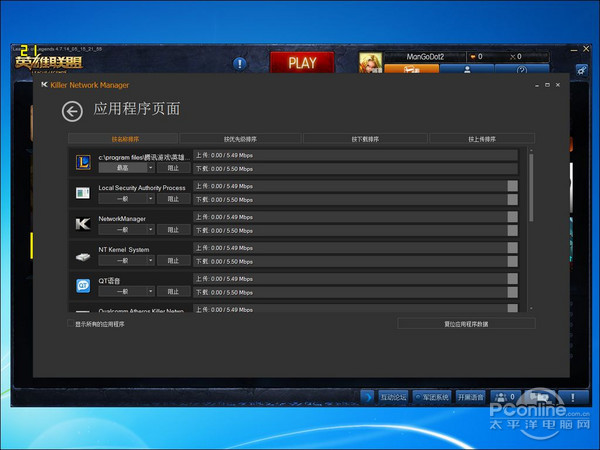Open 互动论坛 button in LoL bottom bar
This screenshot has height=450, width=600.
click(x=393, y=397)
